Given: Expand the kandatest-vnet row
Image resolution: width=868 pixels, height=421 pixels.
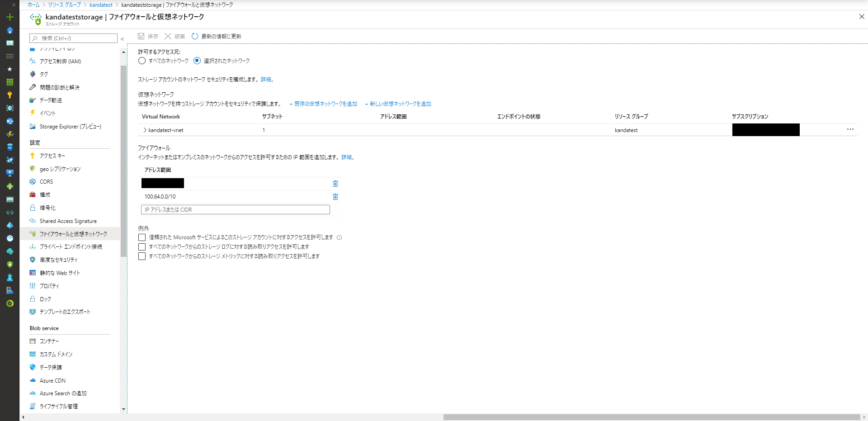Looking at the screenshot, I should point(145,130).
